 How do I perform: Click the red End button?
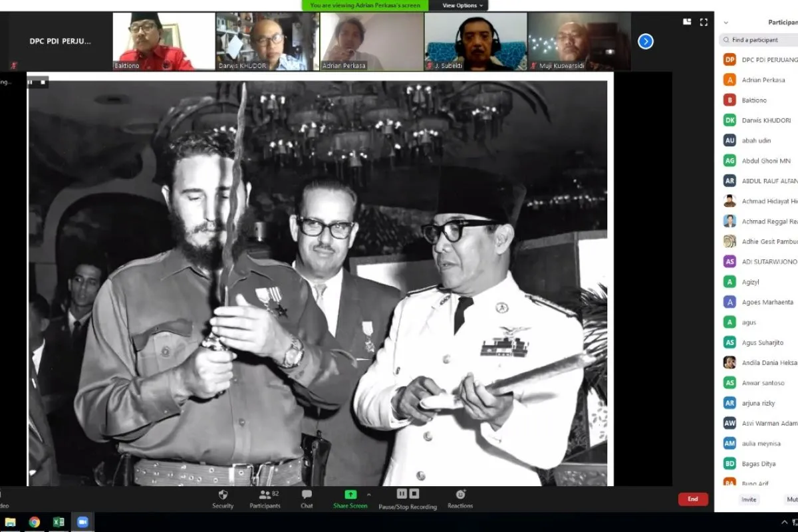(x=692, y=499)
